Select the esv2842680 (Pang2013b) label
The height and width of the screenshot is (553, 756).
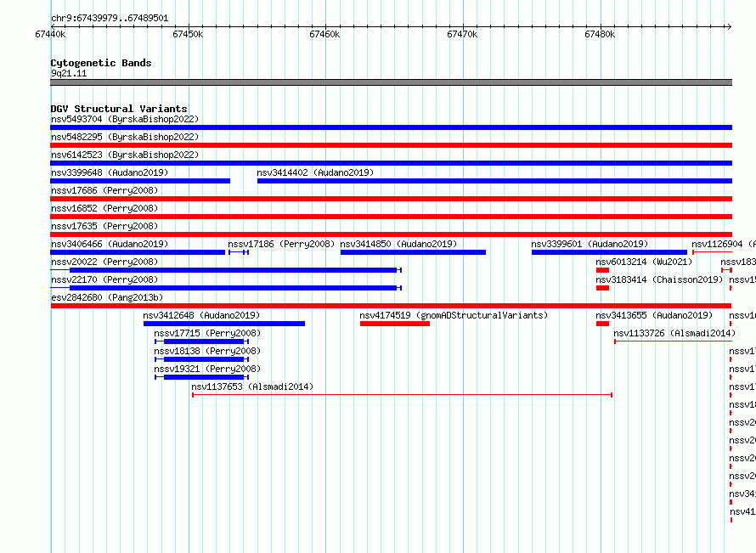[x=107, y=297]
